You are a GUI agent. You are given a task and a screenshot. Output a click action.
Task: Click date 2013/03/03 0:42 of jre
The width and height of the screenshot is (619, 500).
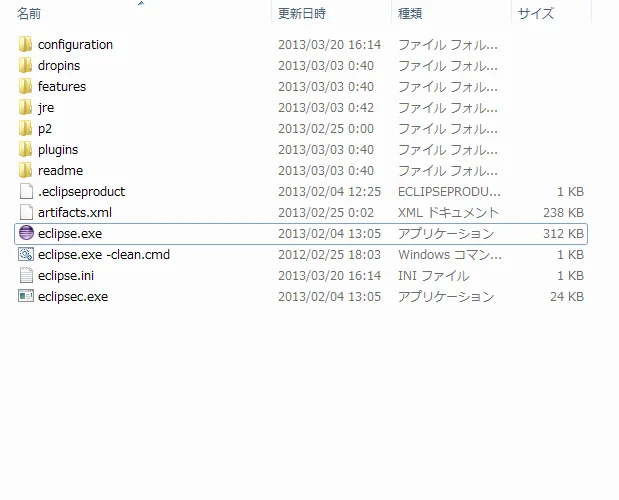point(326,107)
